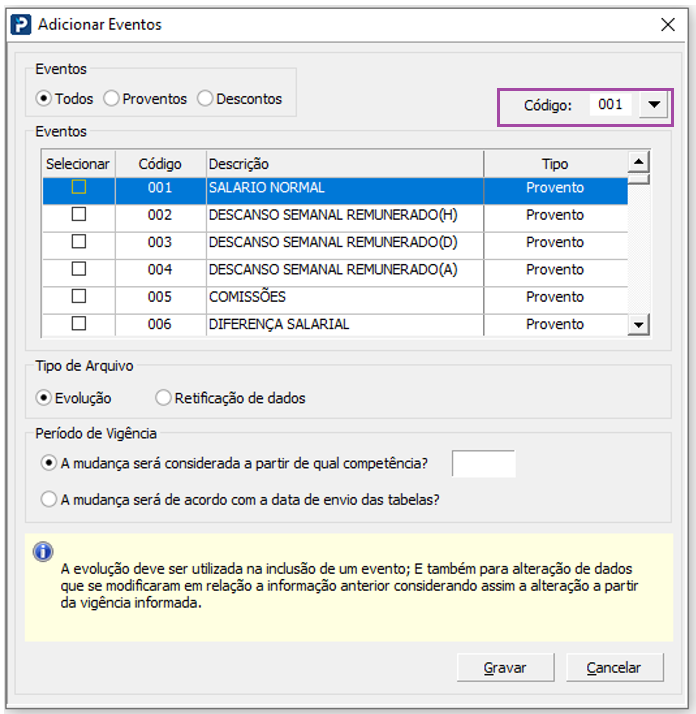Close the Adicionar Eventos dialog
Viewport: 696px width, 714px height.
pos(668,25)
